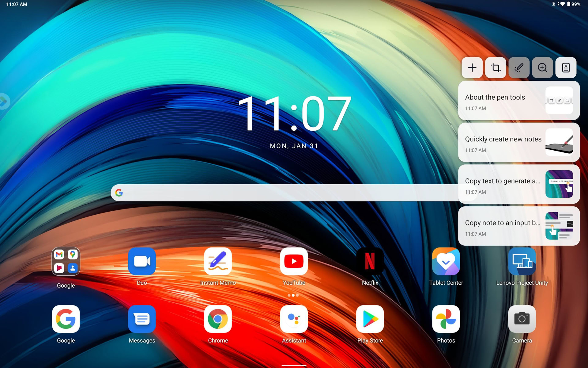Image resolution: width=588 pixels, height=368 pixels.
Task: Open the Photos app
Action: click(446, 319)
